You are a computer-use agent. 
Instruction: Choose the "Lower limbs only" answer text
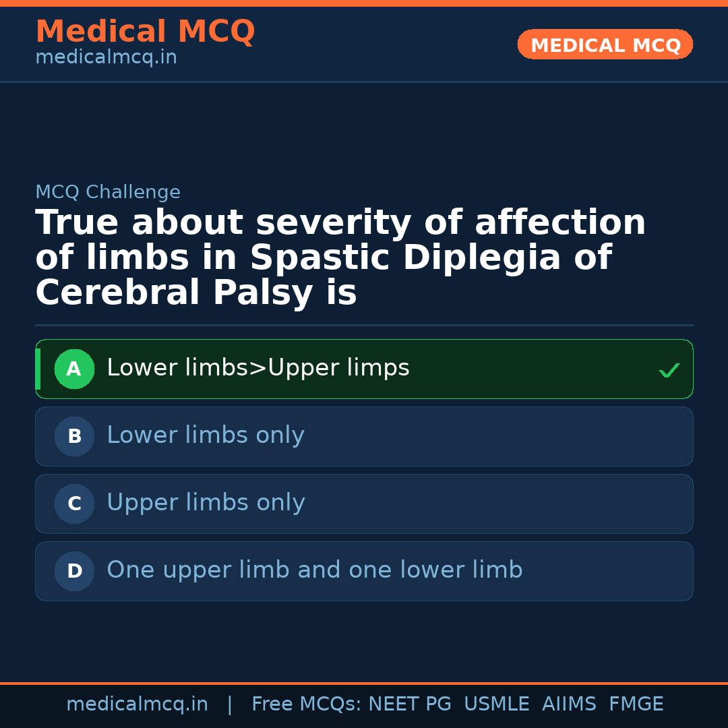point(206,435)
